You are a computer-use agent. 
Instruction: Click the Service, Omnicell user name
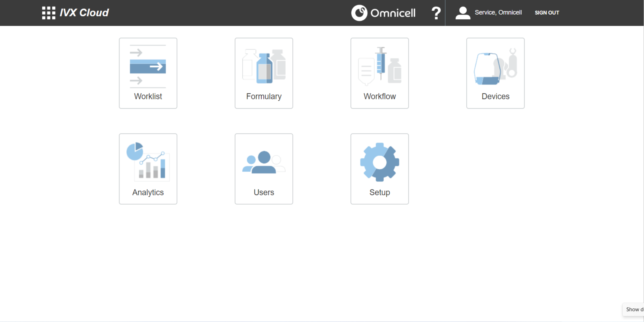point(498,13)
